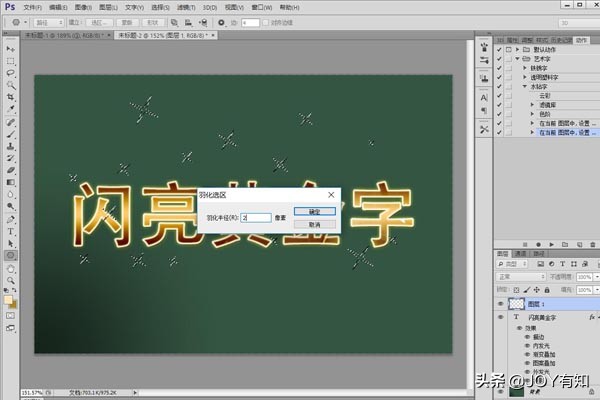Select the Brush tool

pyautogui.click(x=10, y=134)
